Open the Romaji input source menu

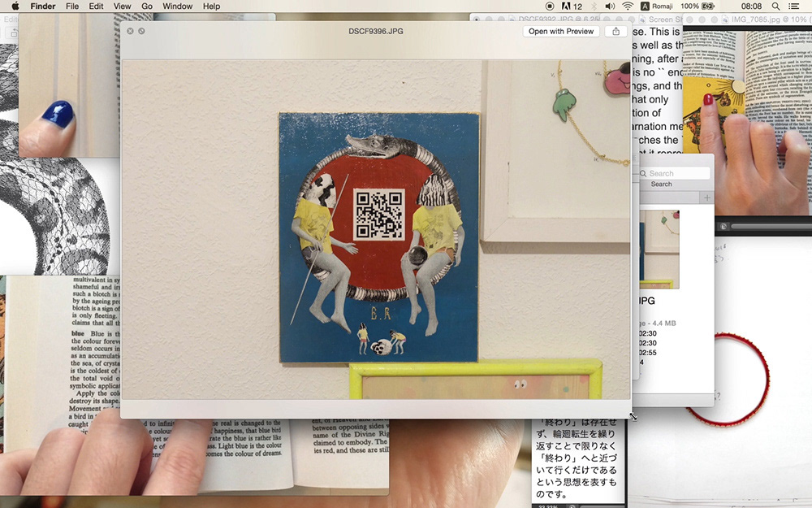(x=657, y=7)
